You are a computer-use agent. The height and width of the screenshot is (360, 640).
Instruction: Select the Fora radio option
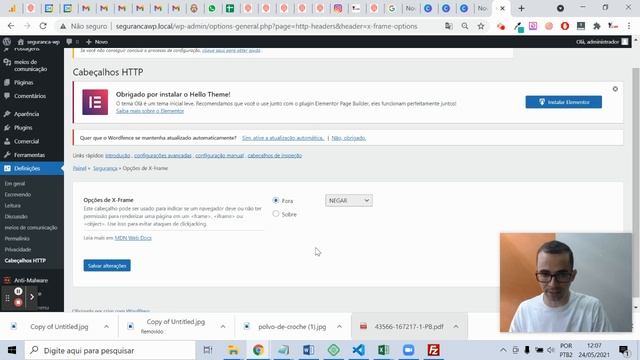[276, 200]
